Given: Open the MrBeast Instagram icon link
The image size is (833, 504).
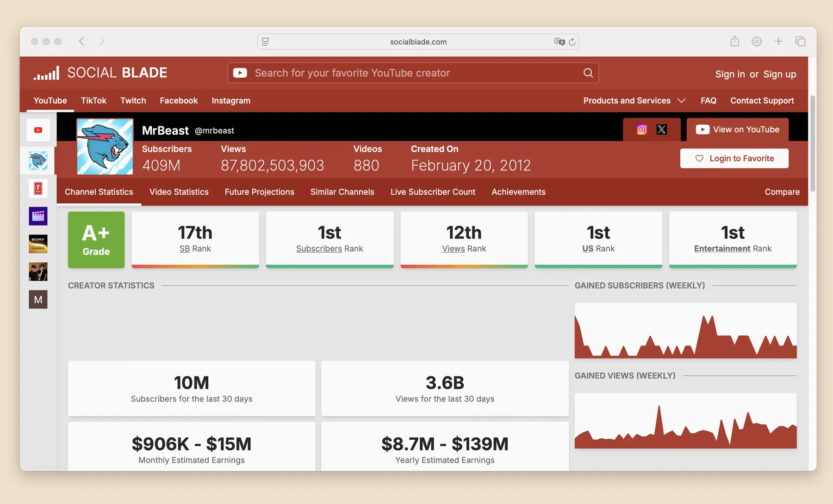Looking at the screenshot, I should 642,130.
